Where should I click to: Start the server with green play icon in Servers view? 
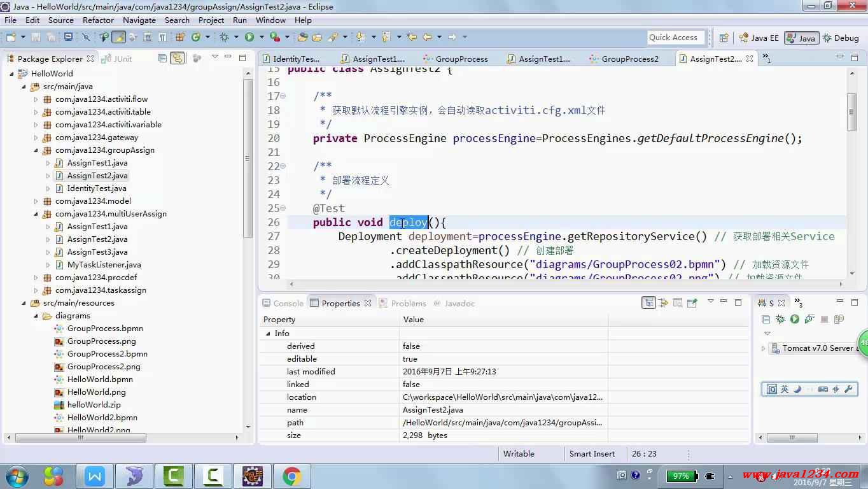795,319
